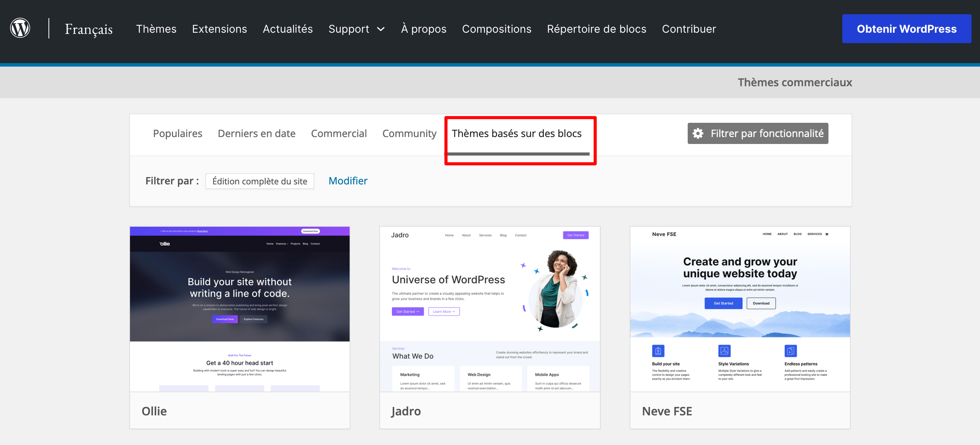Click the Endless patterns icon in Neve FSE

790,350
